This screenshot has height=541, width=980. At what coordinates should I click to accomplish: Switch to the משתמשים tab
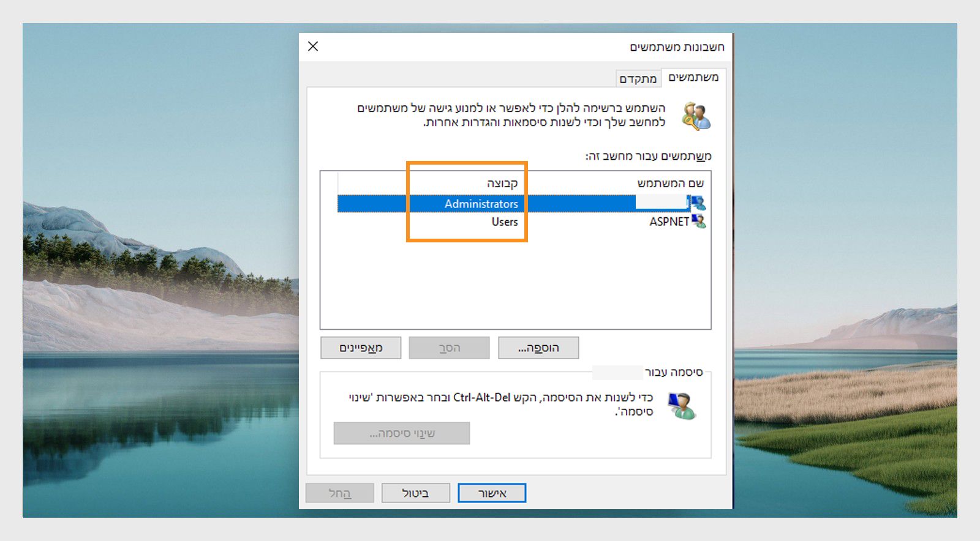point(693,77)
